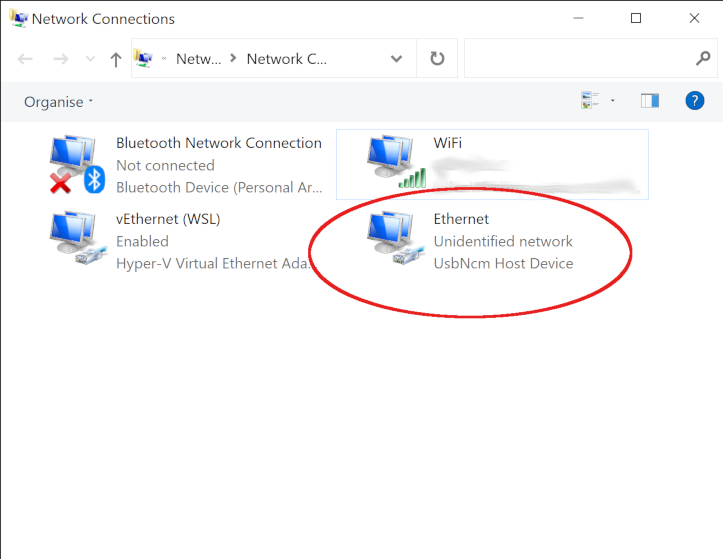Open the recent locations dropdown

pyautogui.click(x=90, y=59)
